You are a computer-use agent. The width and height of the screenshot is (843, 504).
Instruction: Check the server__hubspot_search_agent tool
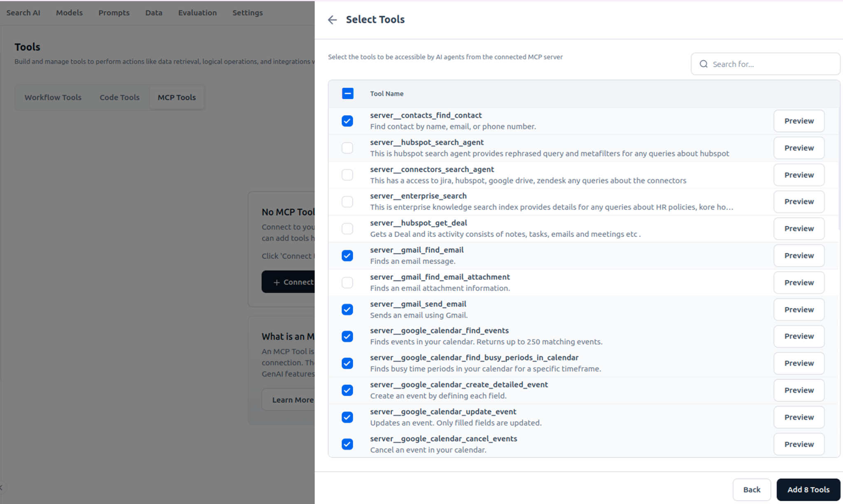tap(347, 148)
